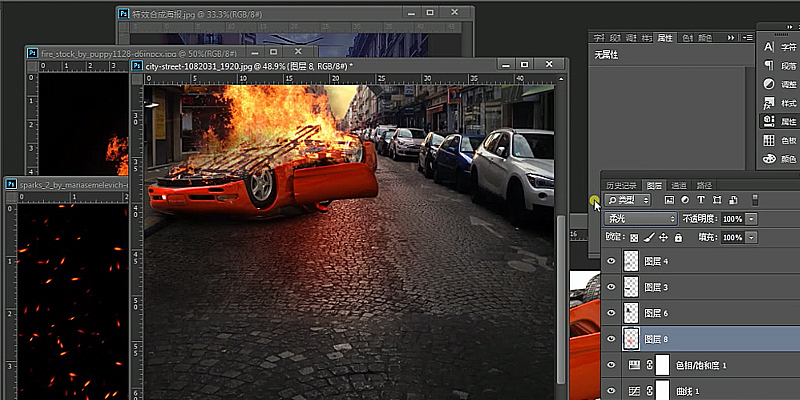This screenshot has width=800, height=400.
Task: Click the 曲线 1 layer mask thumbnail
Action: (662, 390)
